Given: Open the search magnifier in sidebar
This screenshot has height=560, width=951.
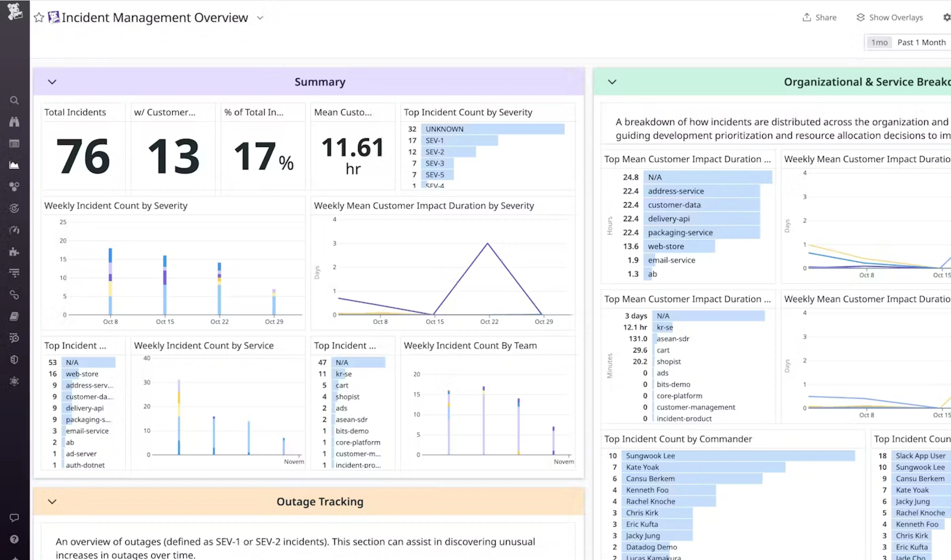Looking at the screenshot, I should (x=14, y=100).
